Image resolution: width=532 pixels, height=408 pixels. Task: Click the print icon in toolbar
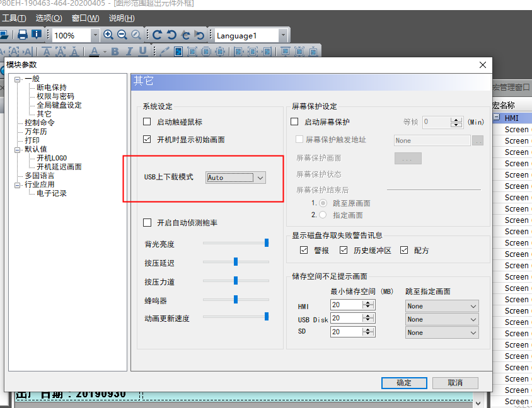23,35
